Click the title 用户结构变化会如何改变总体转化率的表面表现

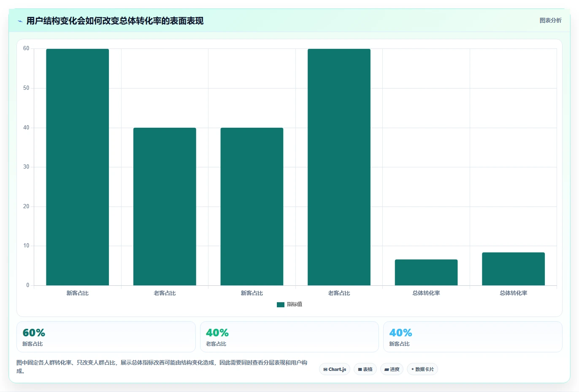tap(115, 21)
